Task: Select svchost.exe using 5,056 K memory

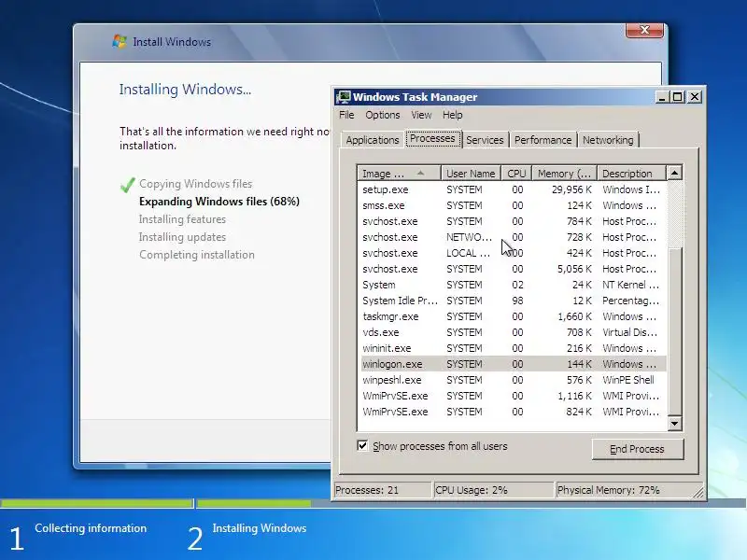Action: 512,269
